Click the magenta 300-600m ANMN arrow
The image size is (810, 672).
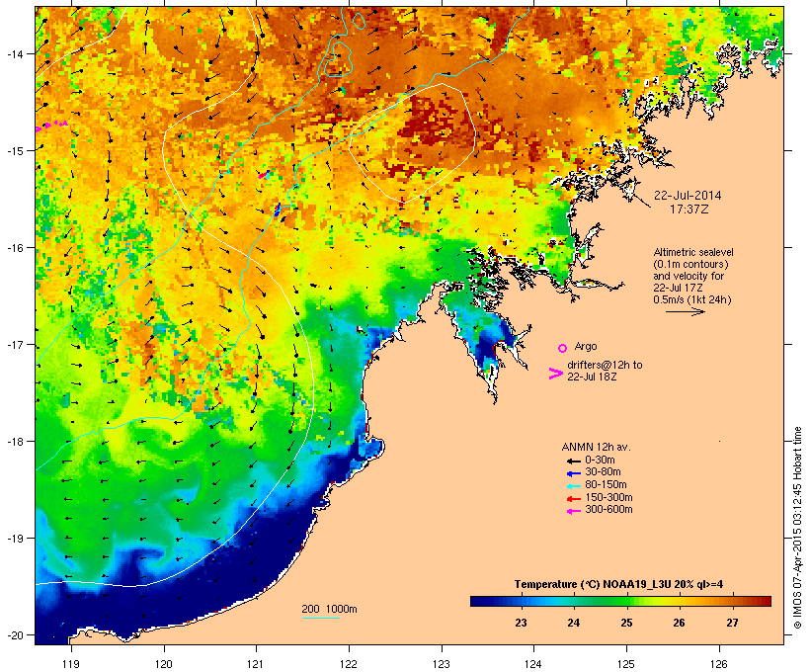pyautogui.click(x=574, y=511)
